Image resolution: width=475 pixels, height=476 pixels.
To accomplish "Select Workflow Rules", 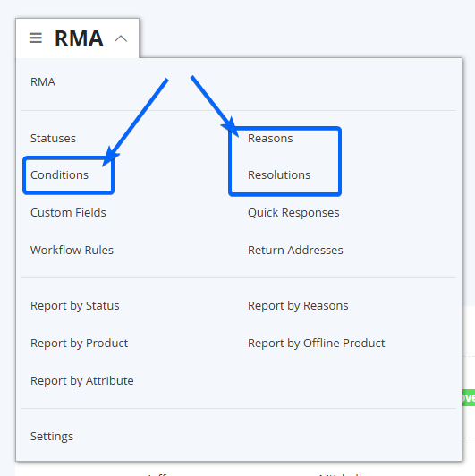I will [72, 251].
